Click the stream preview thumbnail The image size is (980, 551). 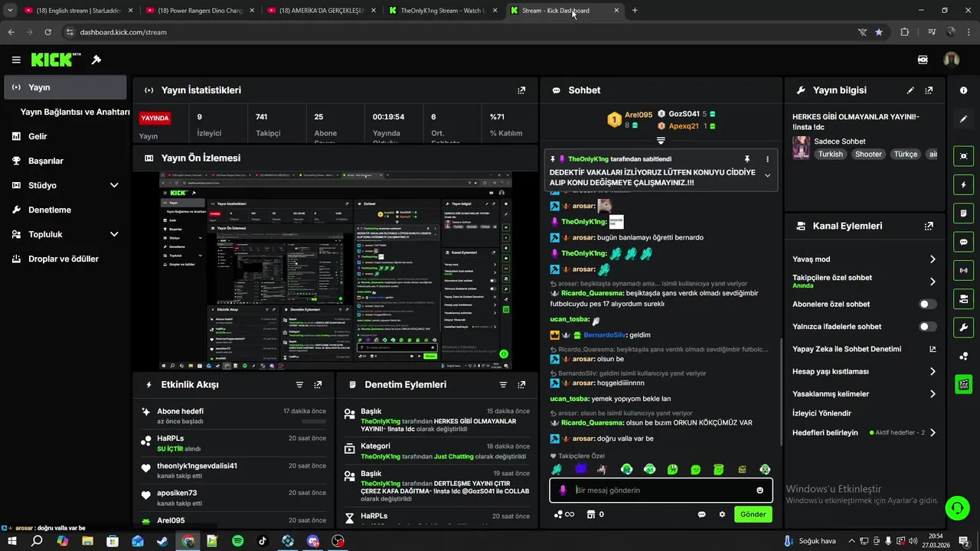[x=335, y=271]
